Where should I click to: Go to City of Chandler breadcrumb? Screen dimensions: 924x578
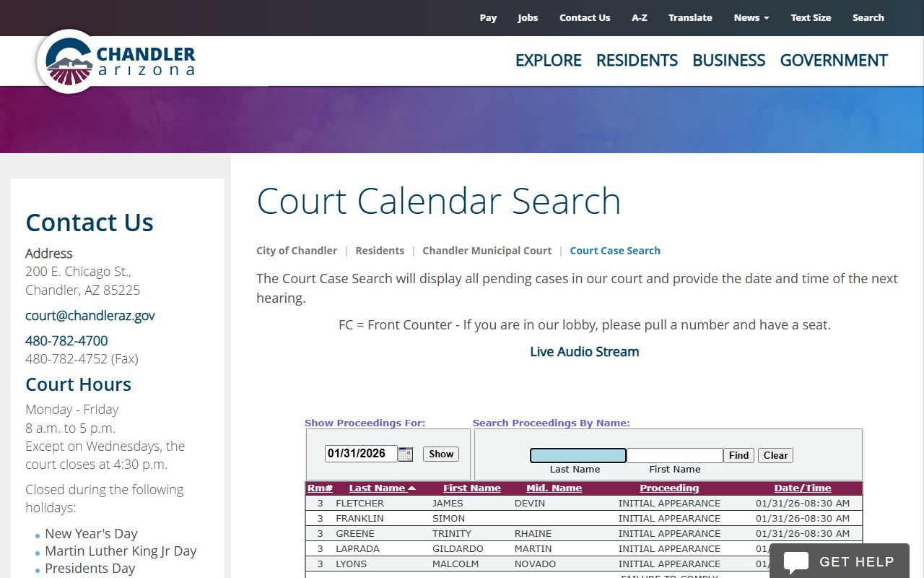[x=297, y=251]
